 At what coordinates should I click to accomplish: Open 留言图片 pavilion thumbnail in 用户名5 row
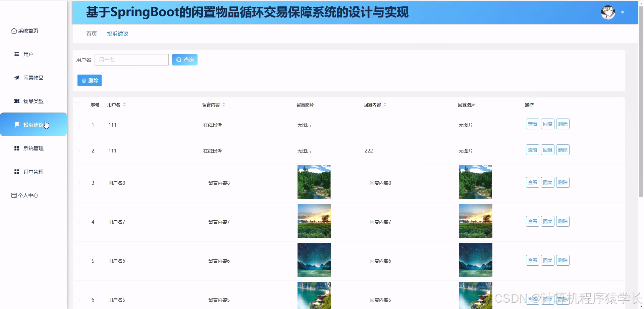[x=314, y=296]
